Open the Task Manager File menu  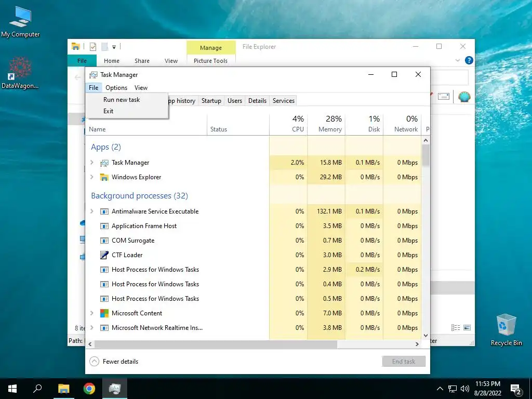[x=94, y=87]
